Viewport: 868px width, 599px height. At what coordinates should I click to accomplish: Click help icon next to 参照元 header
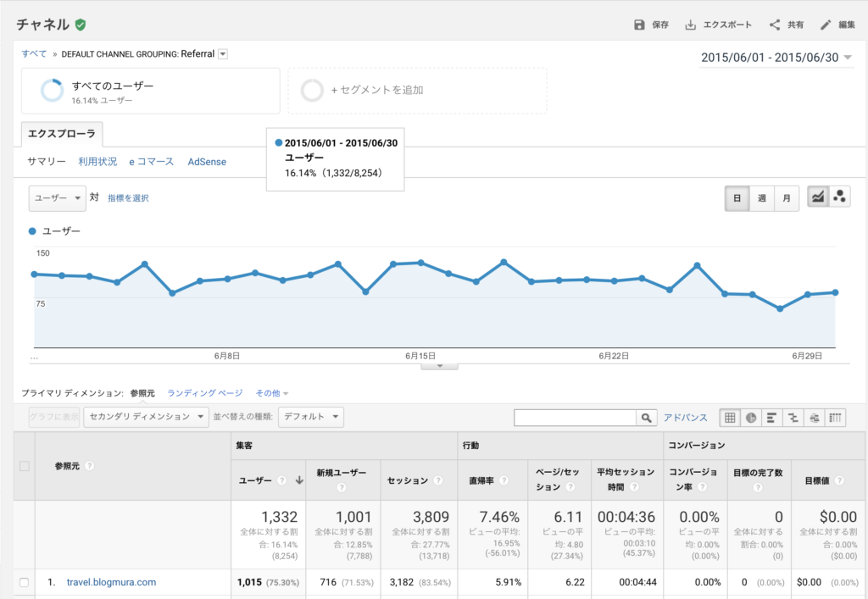(89, 466)
